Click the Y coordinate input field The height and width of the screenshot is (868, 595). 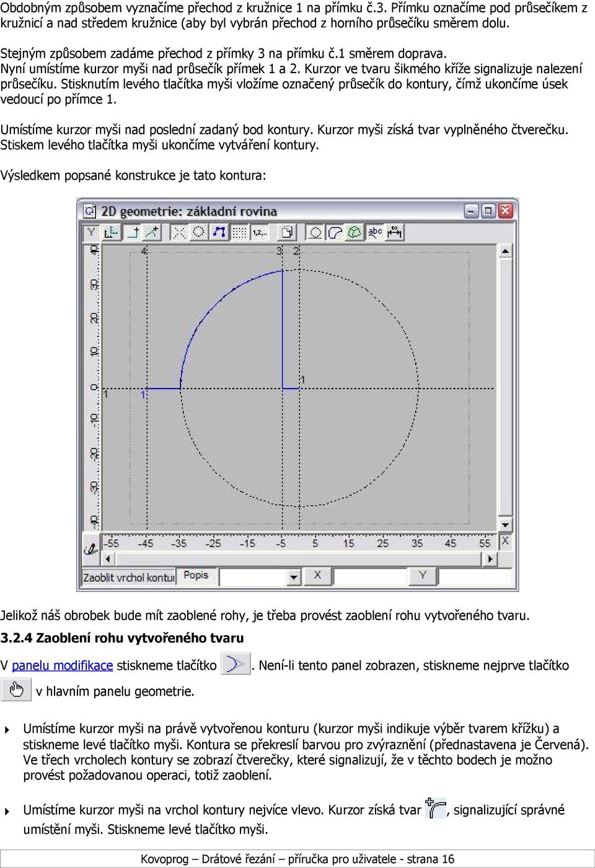click(x=476, y=577)
